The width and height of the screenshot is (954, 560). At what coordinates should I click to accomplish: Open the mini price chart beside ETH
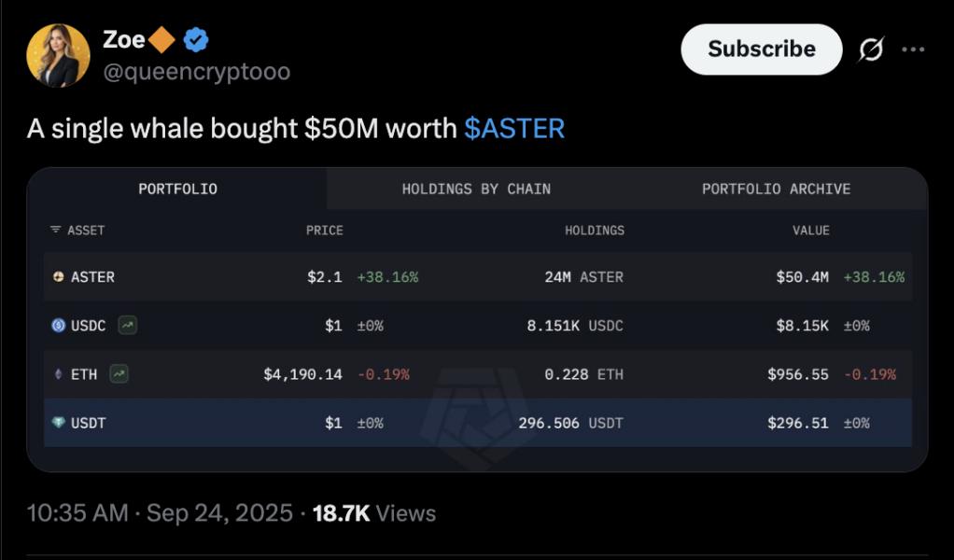pyautogui.click(x=117, y=373)
